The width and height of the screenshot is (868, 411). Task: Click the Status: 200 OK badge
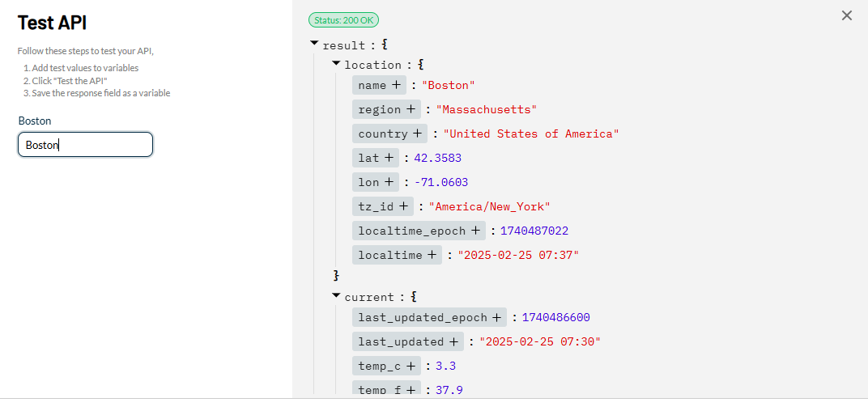(x=343, y=20)
